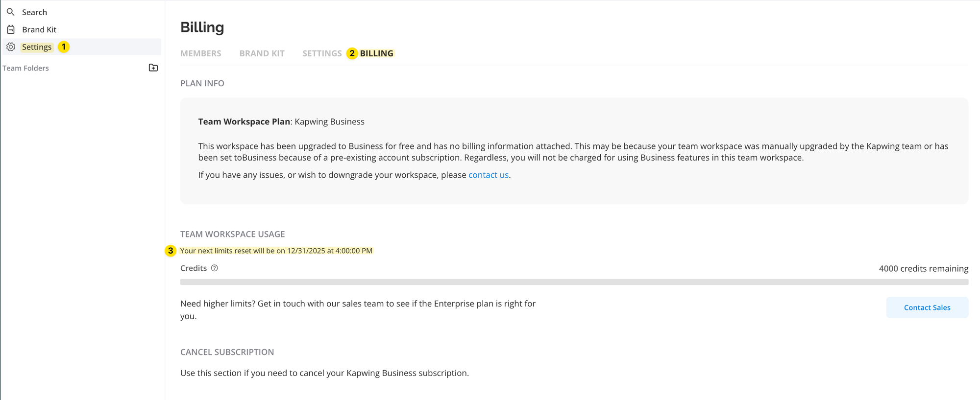Switch to the SETTINGS tab
This screenshot has width=980, height=400.
[322, 53]
